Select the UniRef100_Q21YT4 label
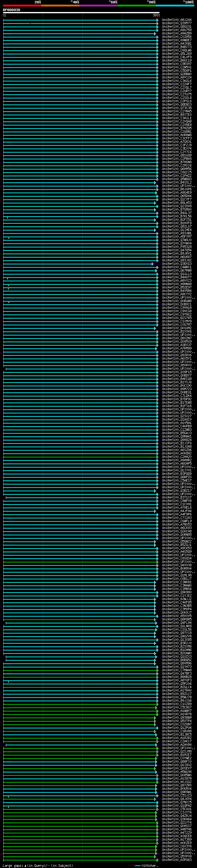197x868 pixels. click(x=177, y=822)
